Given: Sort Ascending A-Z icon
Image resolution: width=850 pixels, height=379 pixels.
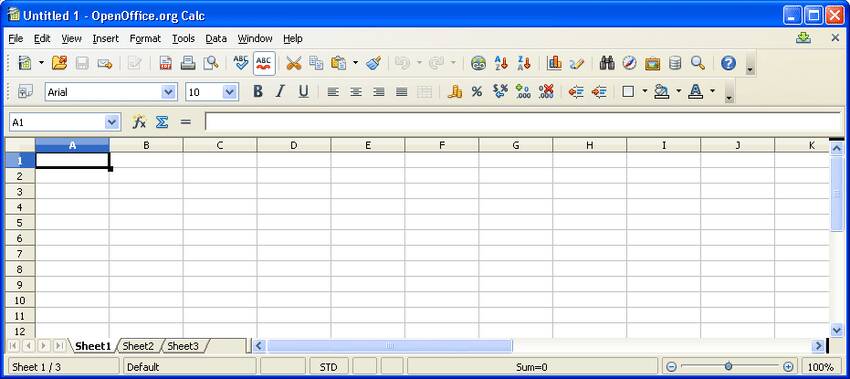Looking at the screenshot, I should pyautogui.click(x=501, y=63).
